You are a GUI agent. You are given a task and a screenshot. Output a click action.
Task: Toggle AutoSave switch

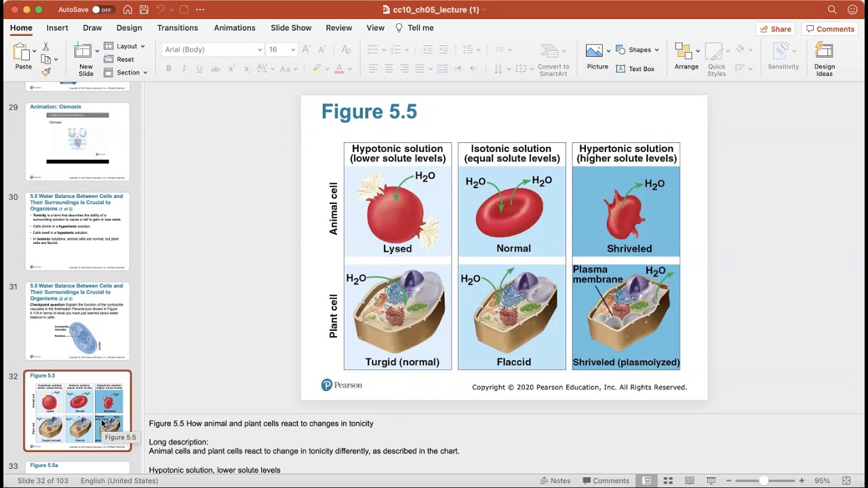click(102, 9)
